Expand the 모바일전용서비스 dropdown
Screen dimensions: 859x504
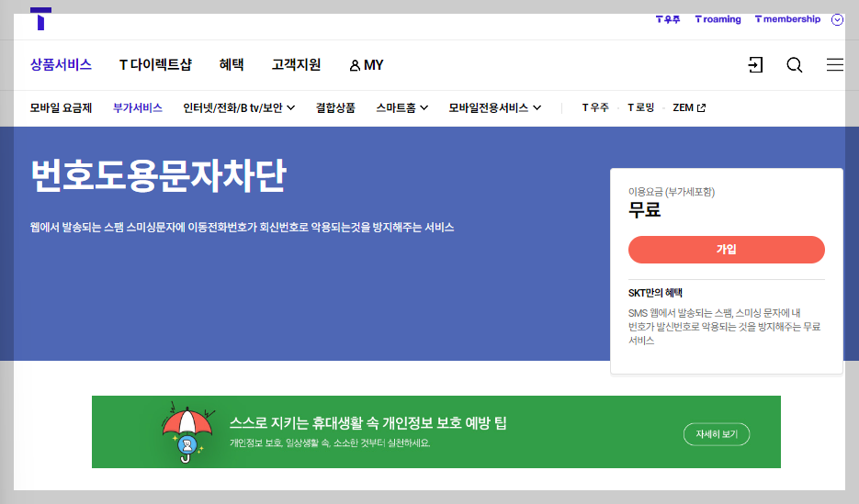coord(494,107)
